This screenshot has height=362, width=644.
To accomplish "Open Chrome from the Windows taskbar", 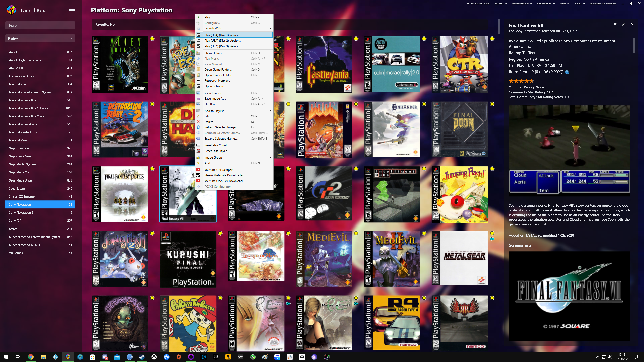I will coord(31,357).
